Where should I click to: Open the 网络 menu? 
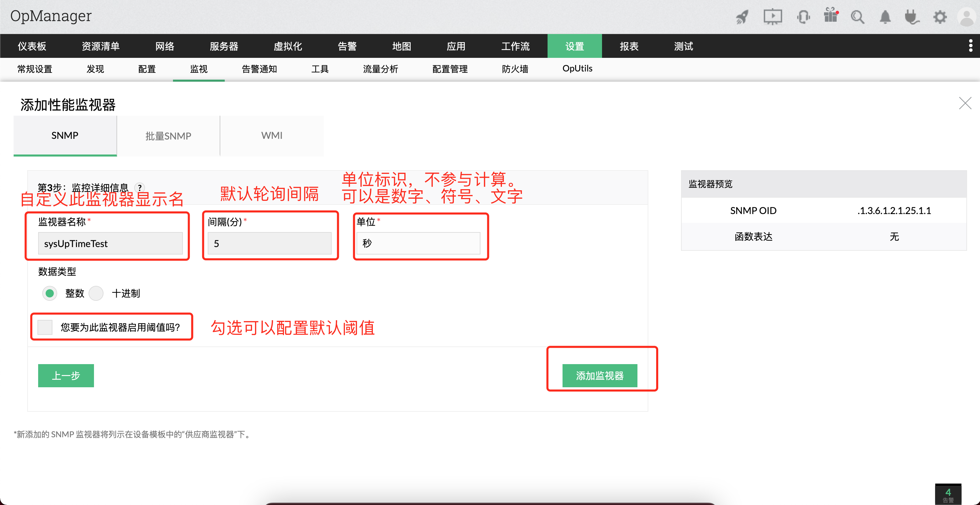[164, 46]
